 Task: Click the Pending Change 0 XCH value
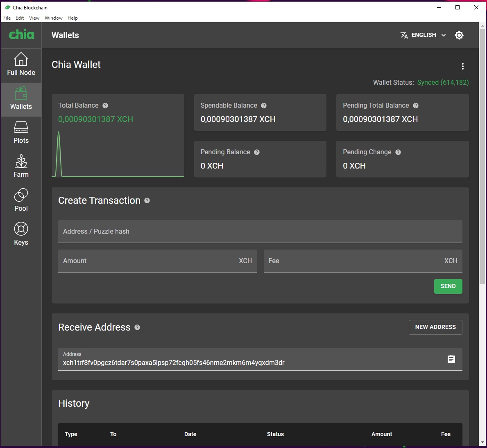(x=354, y=166)
